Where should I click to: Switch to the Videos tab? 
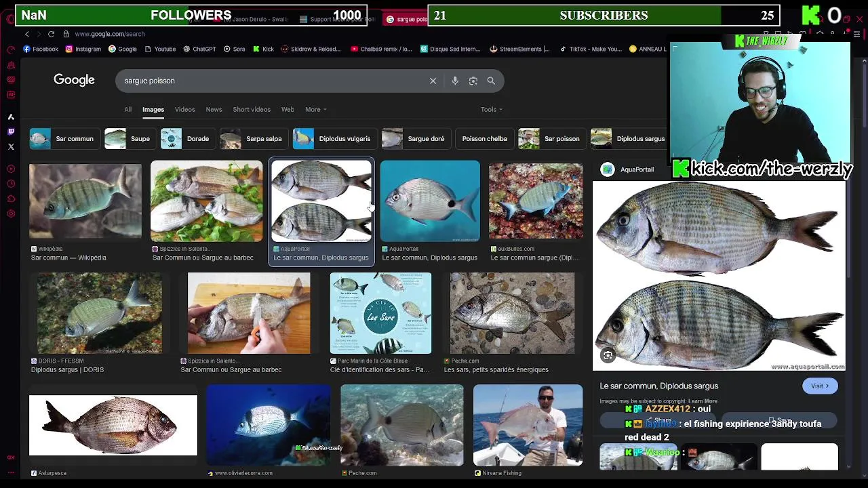coord(184,109)
